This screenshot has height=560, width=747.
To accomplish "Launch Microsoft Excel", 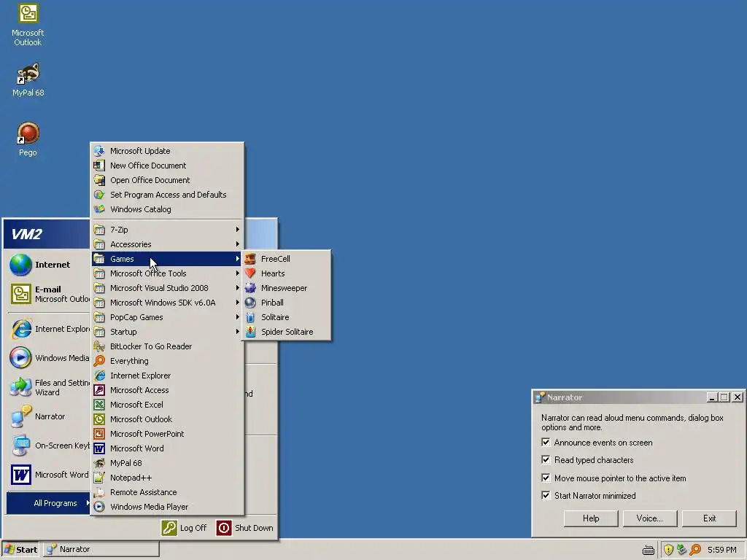I will 167,405.
